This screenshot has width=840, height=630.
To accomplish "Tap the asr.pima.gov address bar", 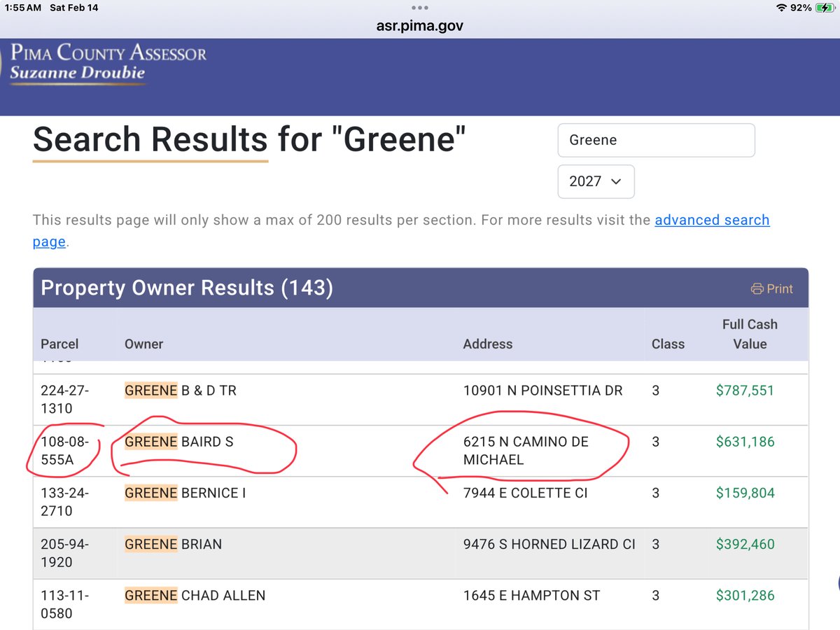I will click(419, 26).
